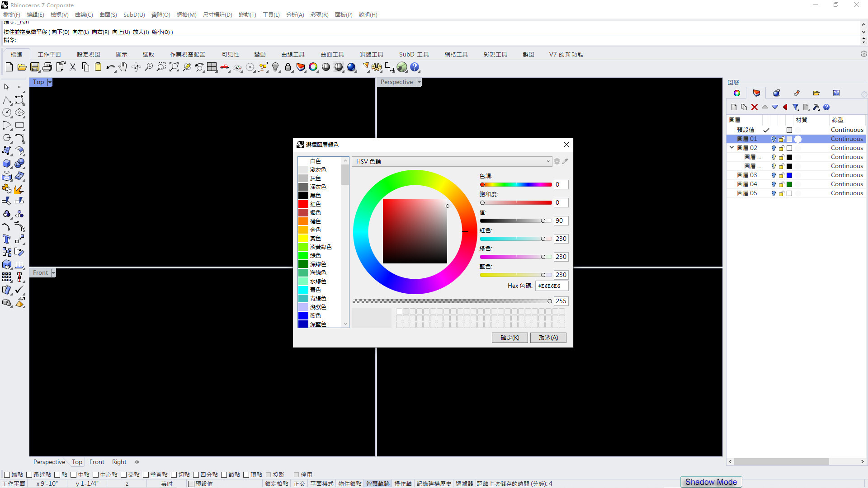
Task: Click the Pan hand tool icon
Action: [x=123, y=67]
